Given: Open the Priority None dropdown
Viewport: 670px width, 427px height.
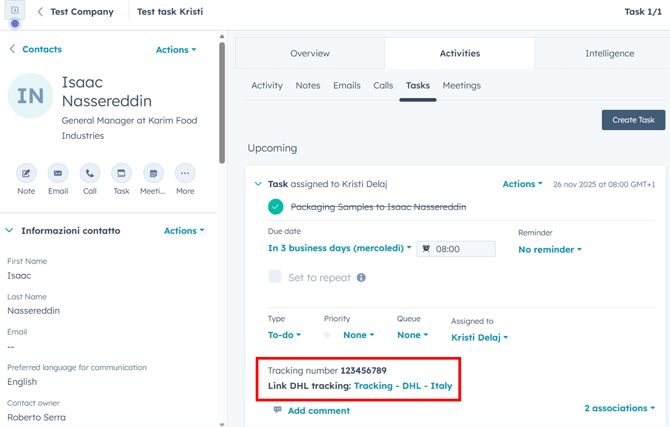Looking at the screenshot, I should point(358,335).
